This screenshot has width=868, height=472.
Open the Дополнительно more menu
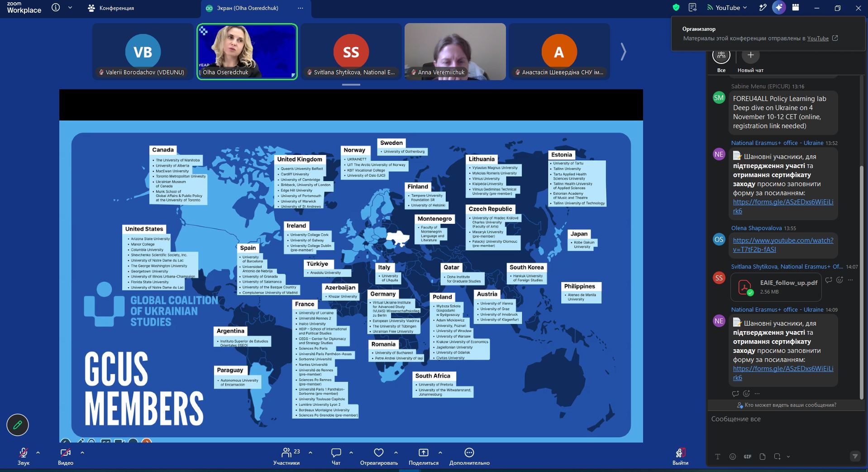(469, 456)
